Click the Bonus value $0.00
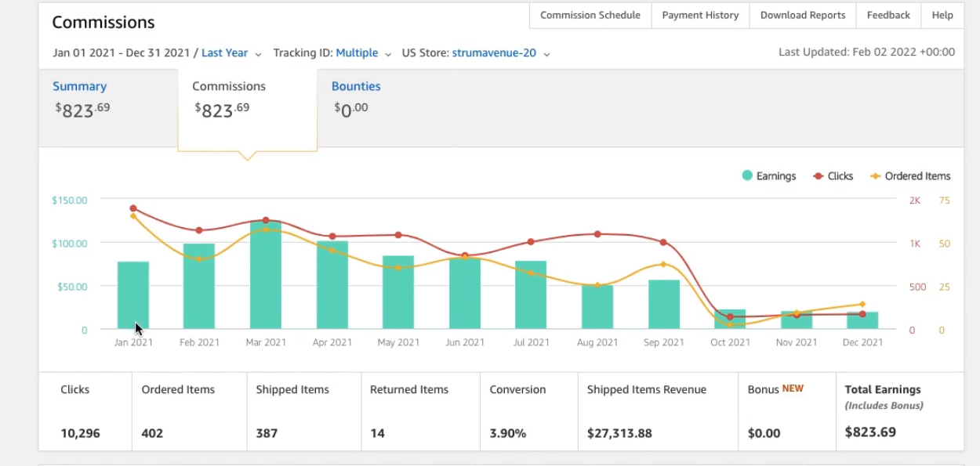The height and width of the screenshot is (466, 980). (x=764, y=433)
